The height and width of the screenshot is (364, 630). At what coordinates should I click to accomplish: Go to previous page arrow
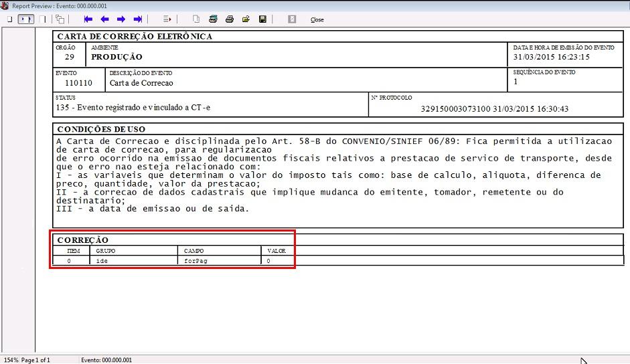point(105,19)
